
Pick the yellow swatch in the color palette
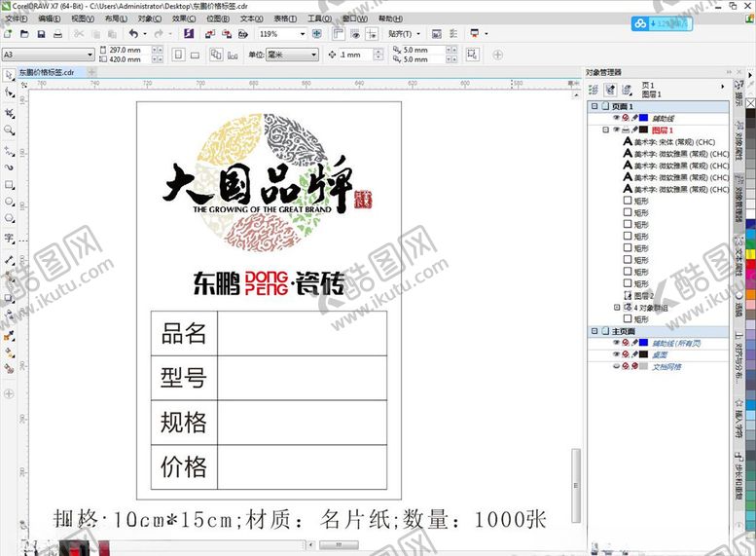click(x=751, y=254)
